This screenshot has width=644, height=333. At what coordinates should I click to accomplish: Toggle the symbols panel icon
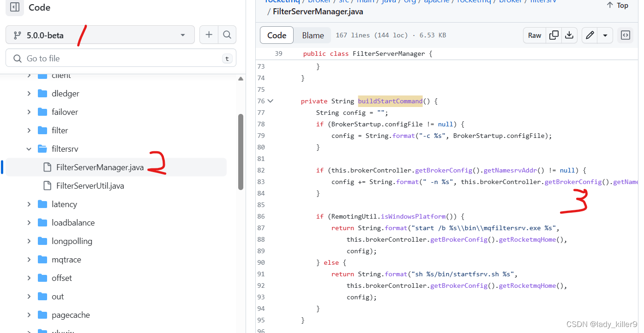point(626,35)
